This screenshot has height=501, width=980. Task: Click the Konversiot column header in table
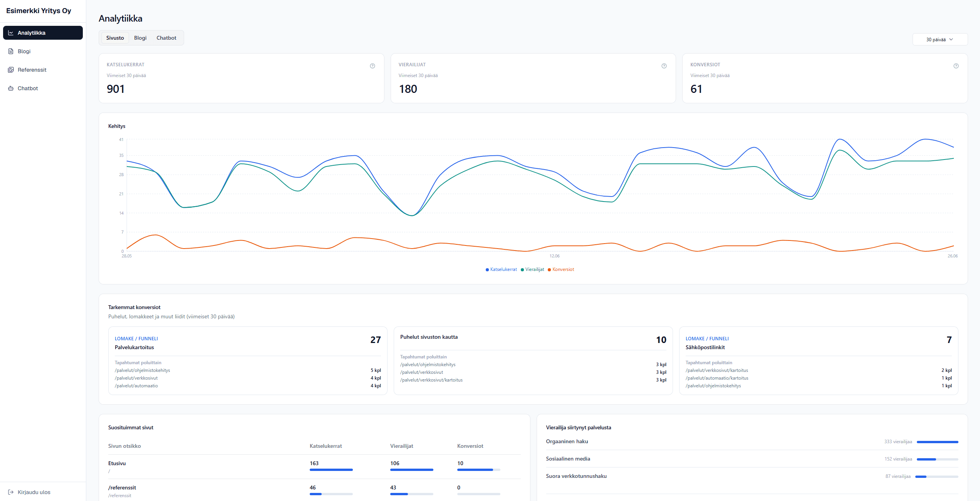coord(470,446)
